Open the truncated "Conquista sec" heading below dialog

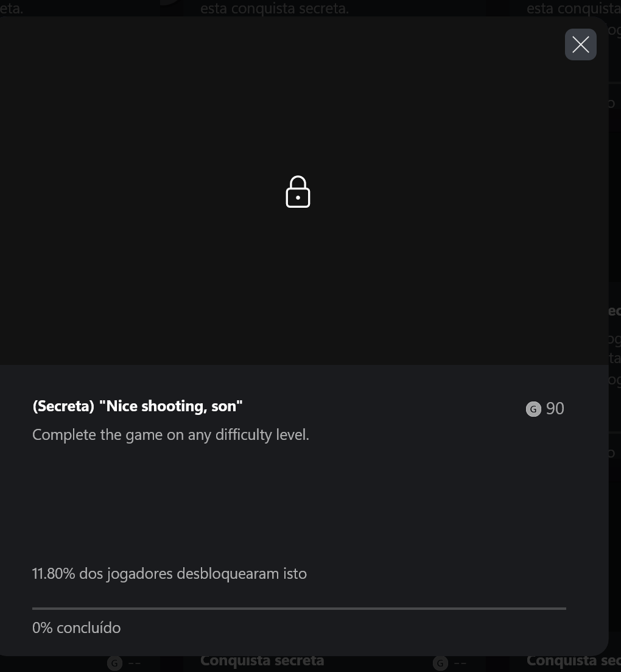click(x=574, y=661)
